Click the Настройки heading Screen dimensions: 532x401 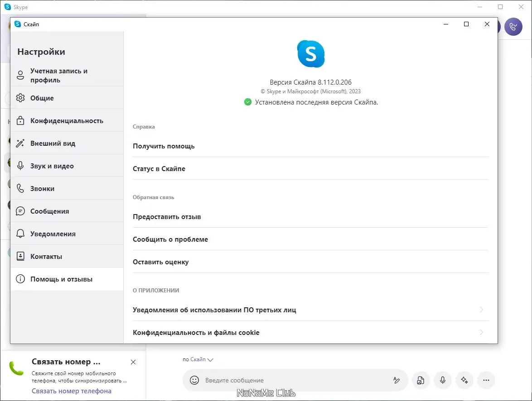41,52
